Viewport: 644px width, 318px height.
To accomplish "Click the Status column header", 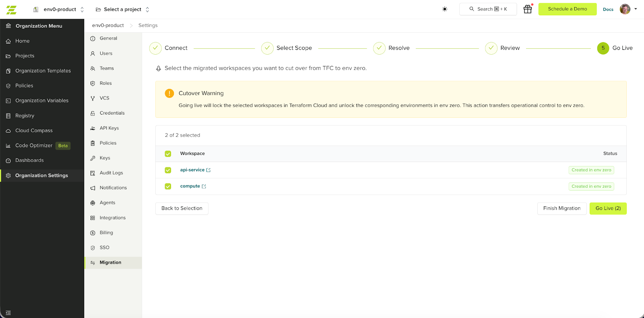I will (610, 154).
